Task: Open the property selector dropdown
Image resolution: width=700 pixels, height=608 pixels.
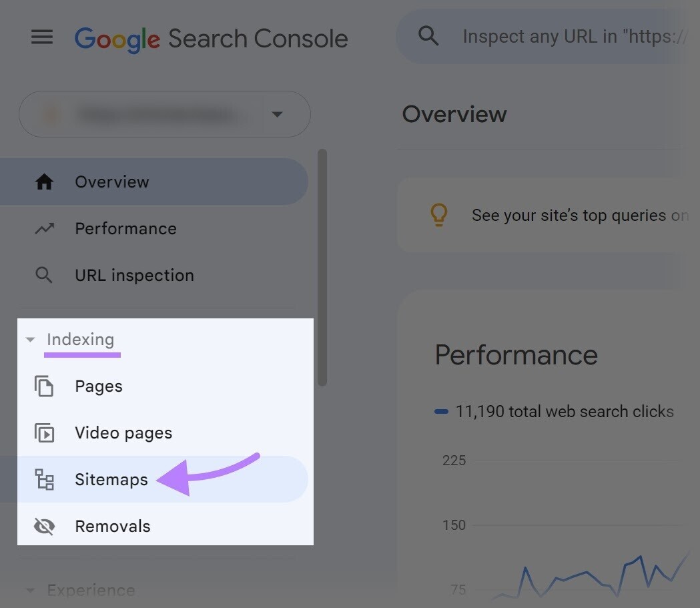Action: click(x=278, y=114)
